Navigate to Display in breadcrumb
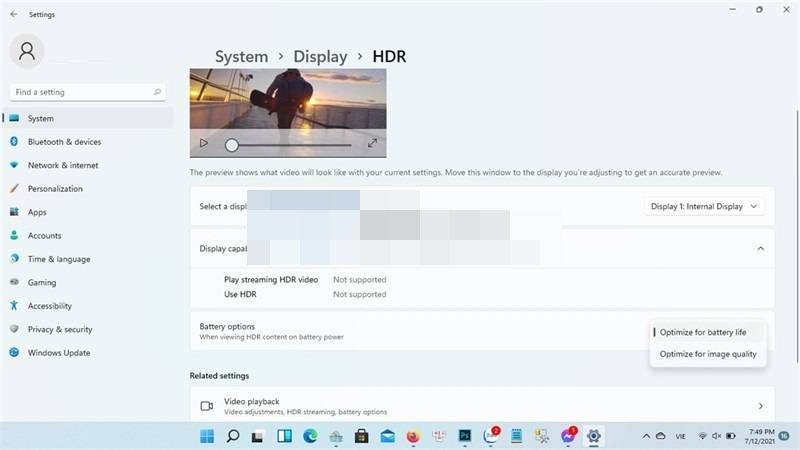Viewport: 800px width, 450px height. (x=320, y=57)
